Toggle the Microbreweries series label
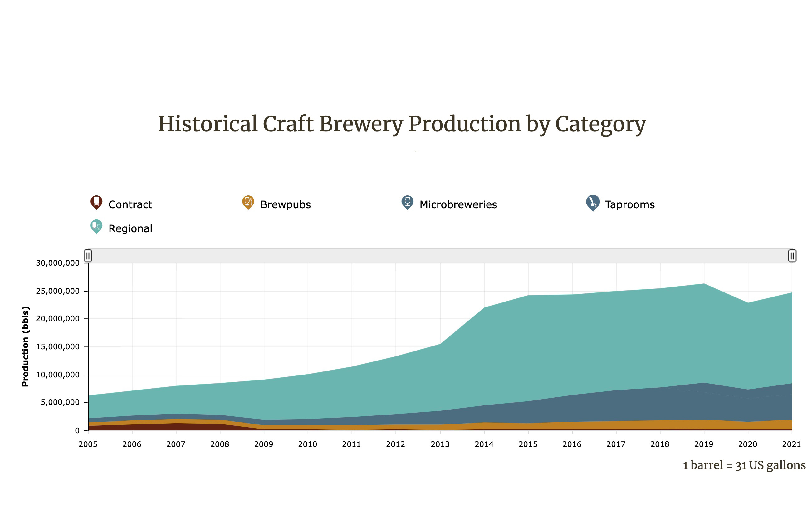The image size is (812, 530). click(458, 204)
